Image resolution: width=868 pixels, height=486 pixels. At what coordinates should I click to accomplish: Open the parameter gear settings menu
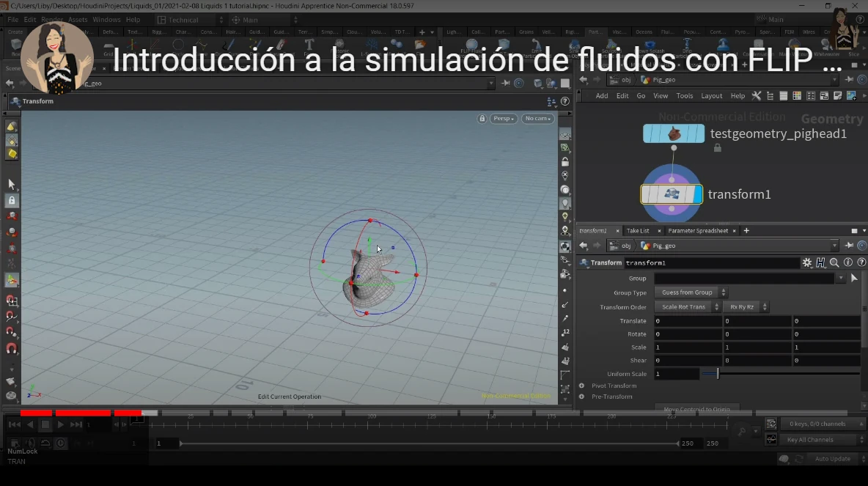click(x=807, y=263)
